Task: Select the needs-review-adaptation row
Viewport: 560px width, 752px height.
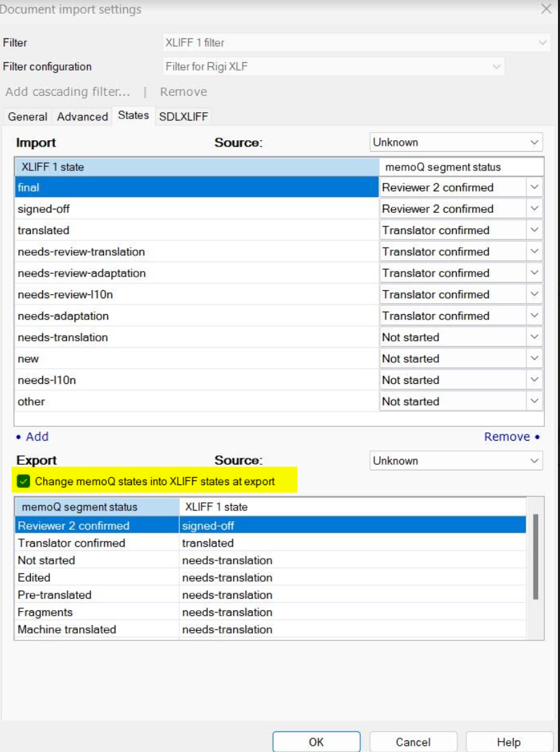Action: click(197, 274)
